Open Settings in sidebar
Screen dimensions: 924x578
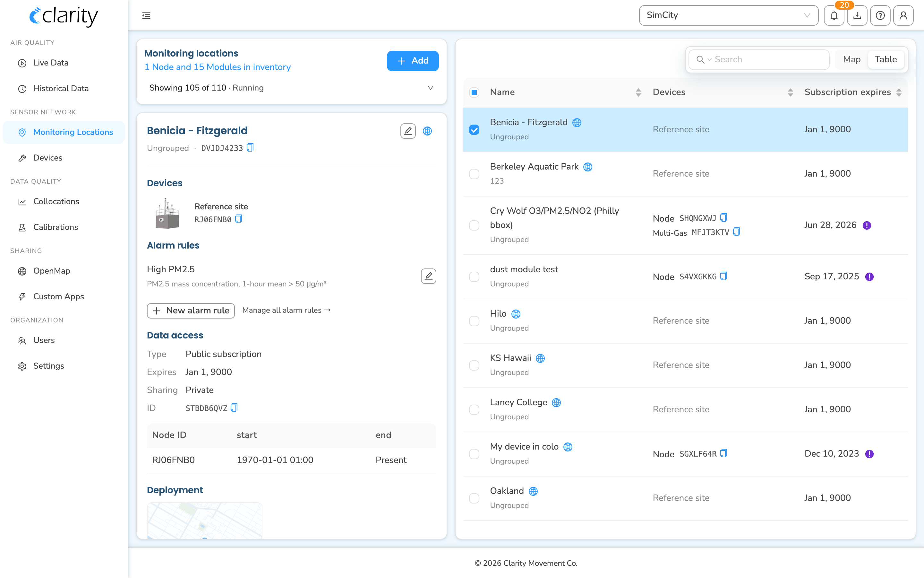64,366
